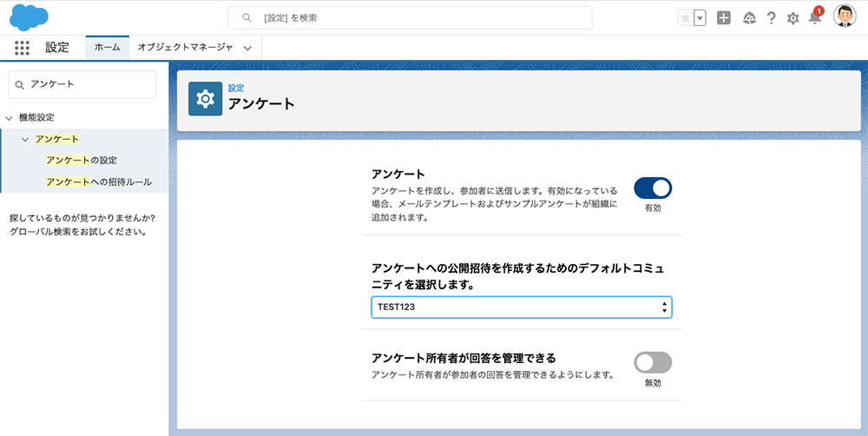Open the TEST123 default community dropdown
The height and width of the screenshot is (436, 868).
522,307
